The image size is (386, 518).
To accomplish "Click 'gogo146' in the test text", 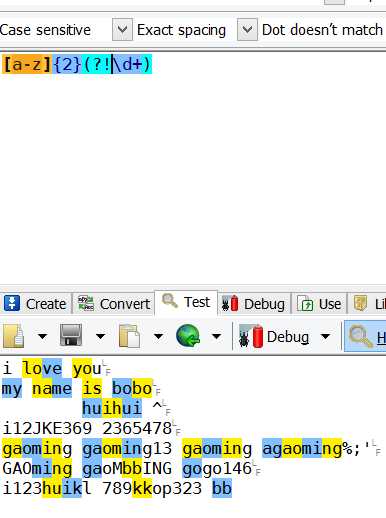I will (x=217, y=468).
